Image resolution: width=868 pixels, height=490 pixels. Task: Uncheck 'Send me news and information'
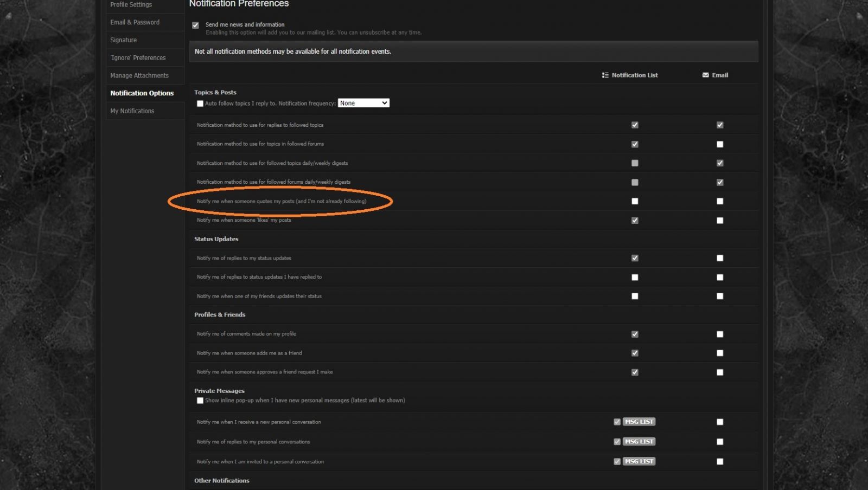tap(195, 25)
